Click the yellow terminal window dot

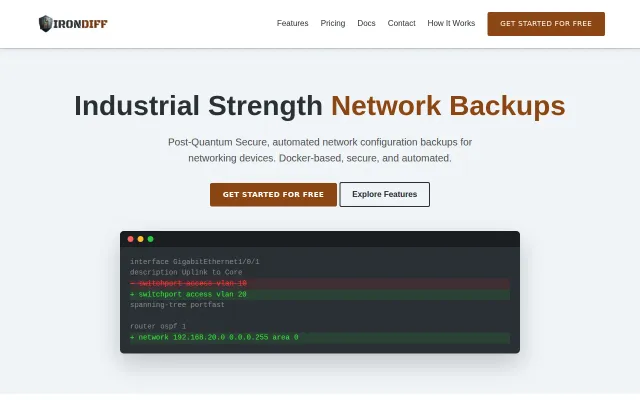pyautogui.click(x=140, y=239)
